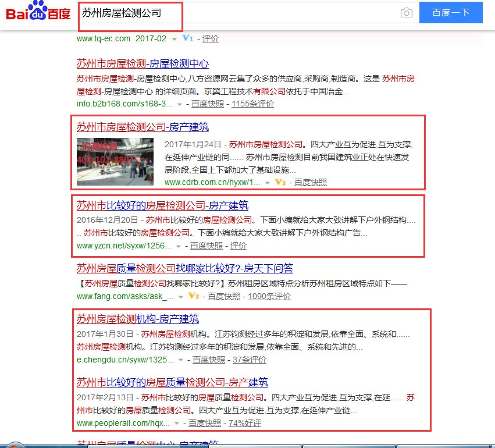Click the construction site thumbnail image

pyautogui.click(x=115, y=162)
